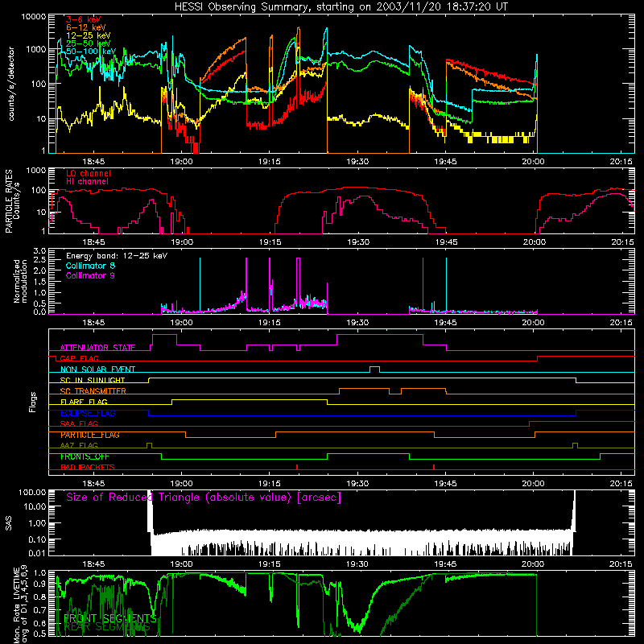Click '19:15' time tick under count-rate plot
644x644 pixels.
pyautogui.click(x=270, y=162)
